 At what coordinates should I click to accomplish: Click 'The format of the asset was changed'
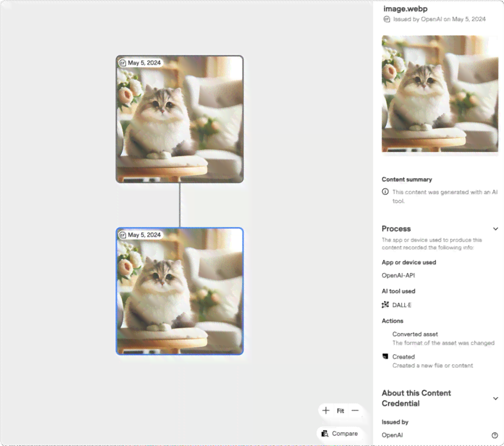pos(443,343)
